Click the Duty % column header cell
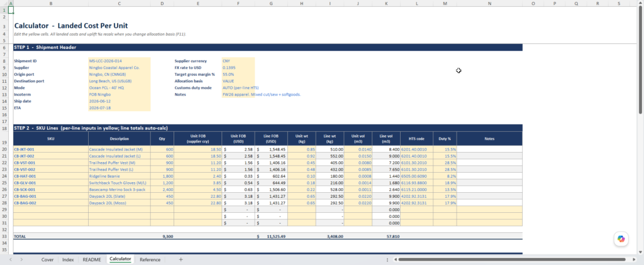The height and width of the screenshot is (265, 644). click(x=445, y=139)
